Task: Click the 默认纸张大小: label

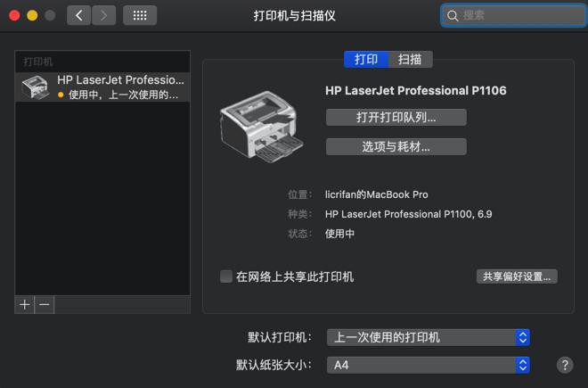Action: [x=274, y=365]
